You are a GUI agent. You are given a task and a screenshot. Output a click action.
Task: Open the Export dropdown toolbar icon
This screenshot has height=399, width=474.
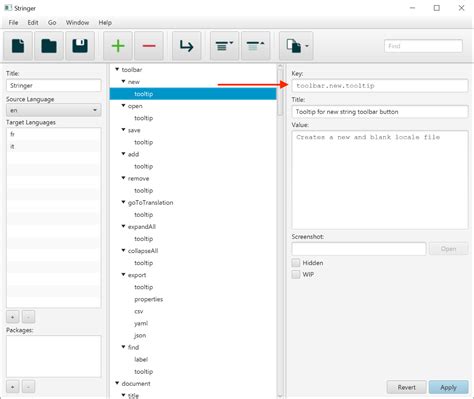tap(296, 46)
